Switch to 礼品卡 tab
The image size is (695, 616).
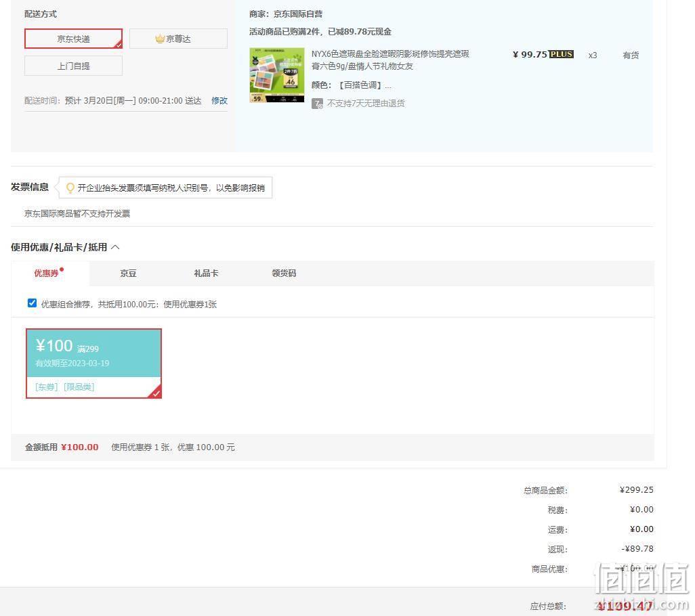206,273
